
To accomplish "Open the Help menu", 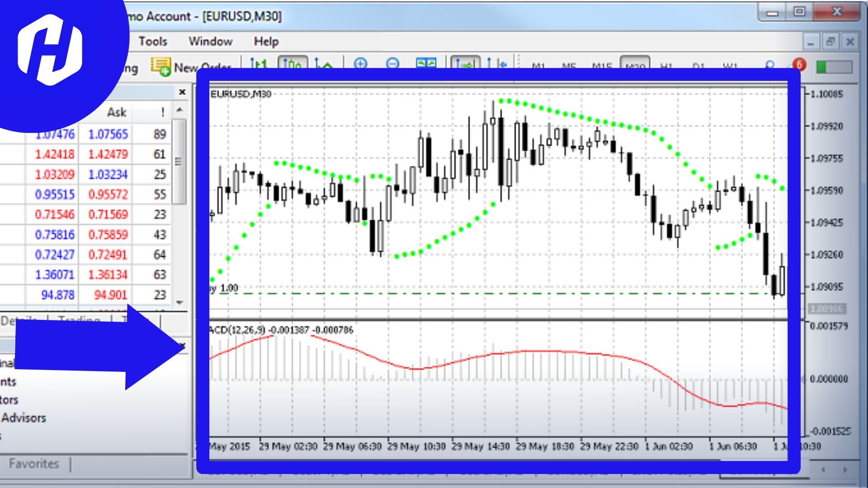I will (x=266, y=41).
